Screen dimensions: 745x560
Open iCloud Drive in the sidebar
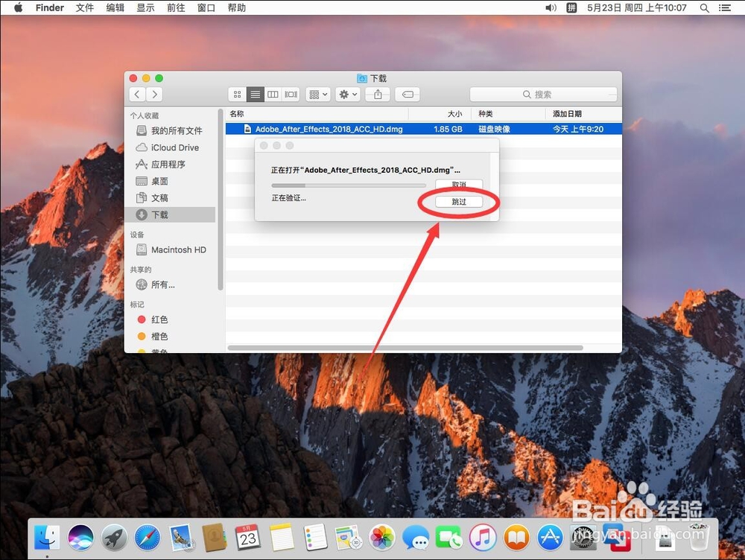[170, 147]
